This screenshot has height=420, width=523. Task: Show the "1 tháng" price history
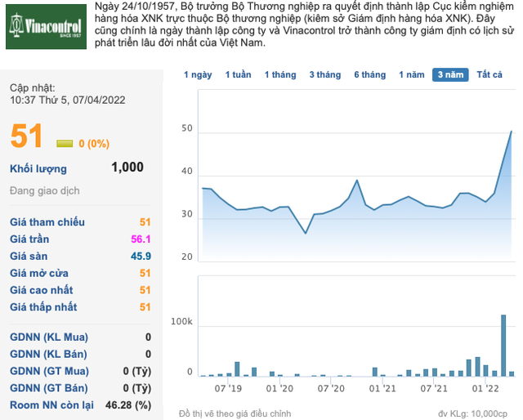pyautogui.click(x=280, y=75)
